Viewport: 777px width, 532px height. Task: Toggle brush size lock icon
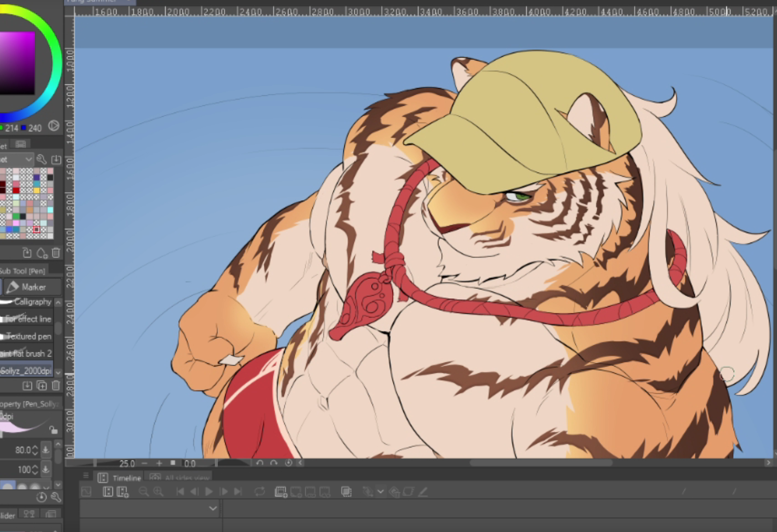pyautogui.click(x=53, y=430)
